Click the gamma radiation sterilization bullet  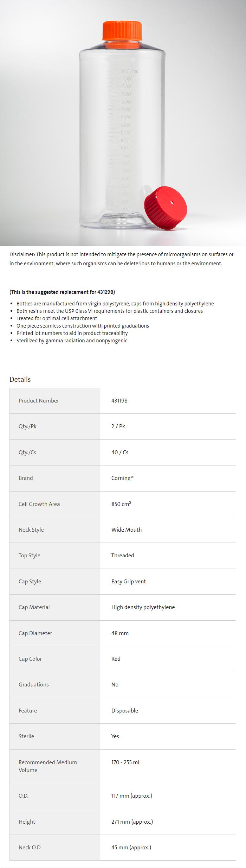(72, 341)
